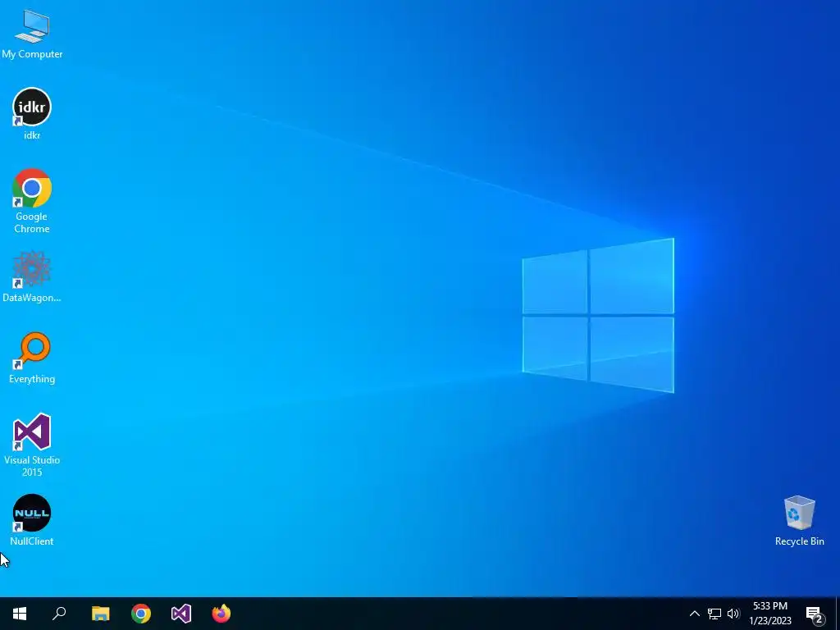Viewport: 840px width, 630px height.
Task: Click the 'NullClient' label text
Action: (32, 541)
